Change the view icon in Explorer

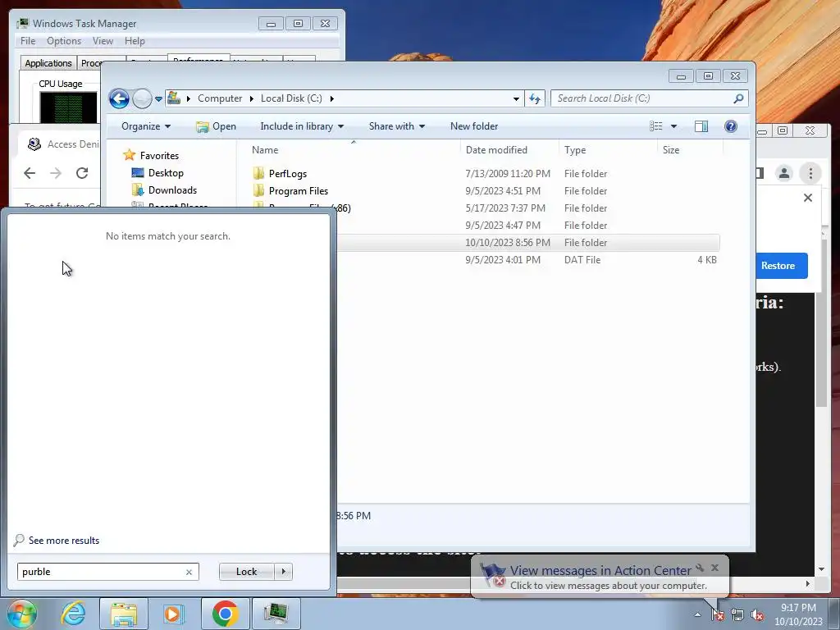(656, 126)
